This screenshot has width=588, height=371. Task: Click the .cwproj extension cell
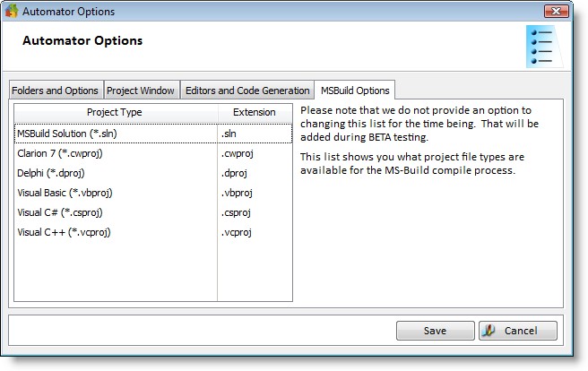pyautogui.click(x=255, y=153)
